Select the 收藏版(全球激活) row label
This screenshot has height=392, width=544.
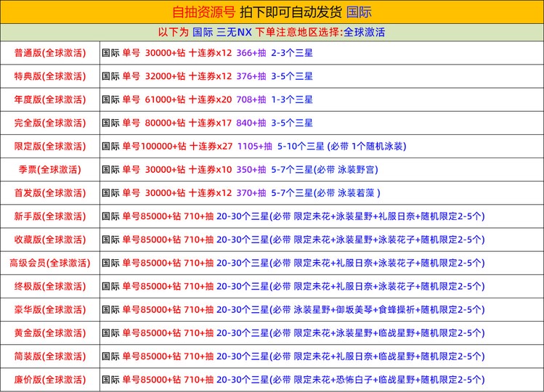[x=50, y=240]
